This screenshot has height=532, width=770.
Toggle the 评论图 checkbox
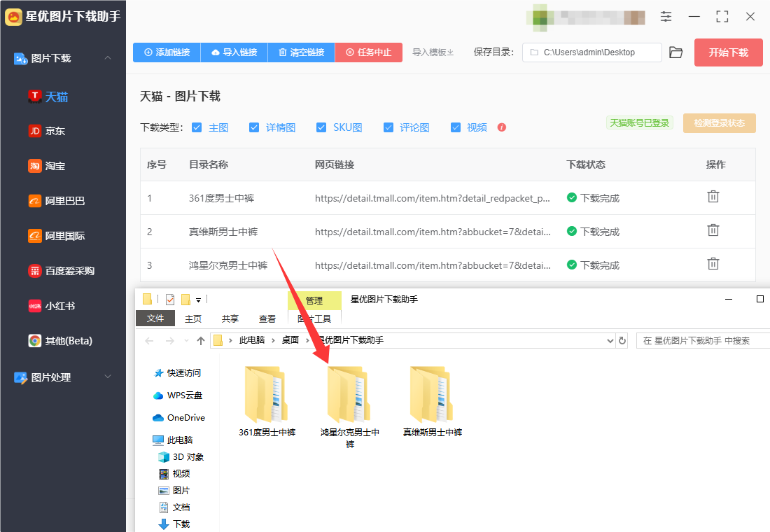point(388,127)
